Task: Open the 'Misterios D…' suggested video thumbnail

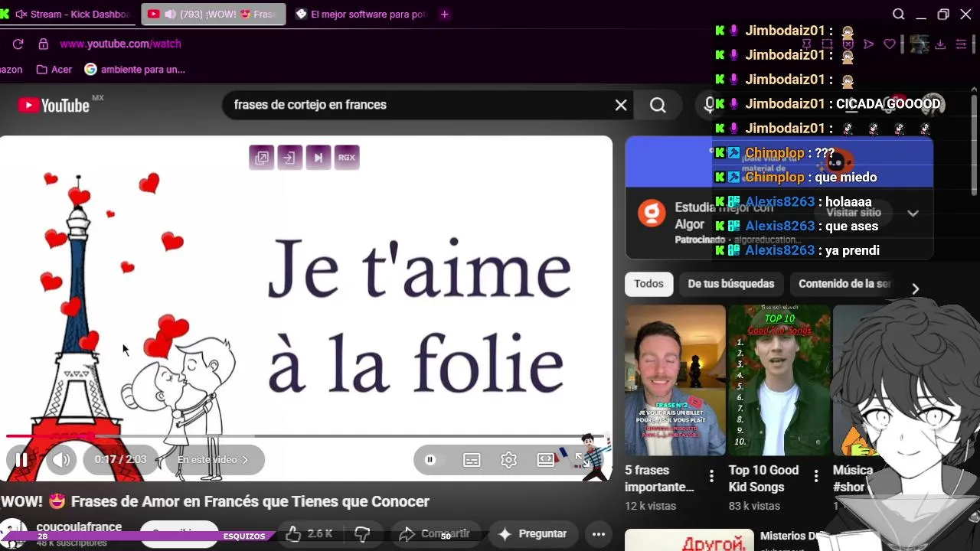Action: [x=689, y=540]
